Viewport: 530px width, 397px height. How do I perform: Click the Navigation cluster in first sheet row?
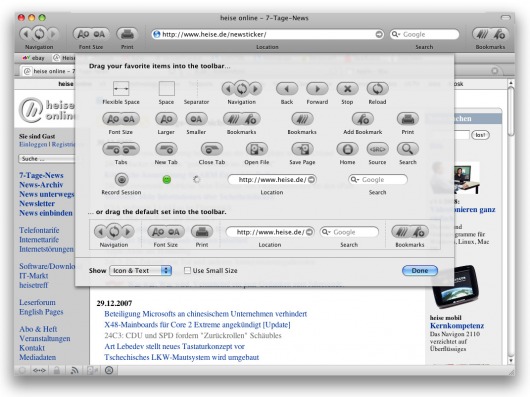pos(241,89)
